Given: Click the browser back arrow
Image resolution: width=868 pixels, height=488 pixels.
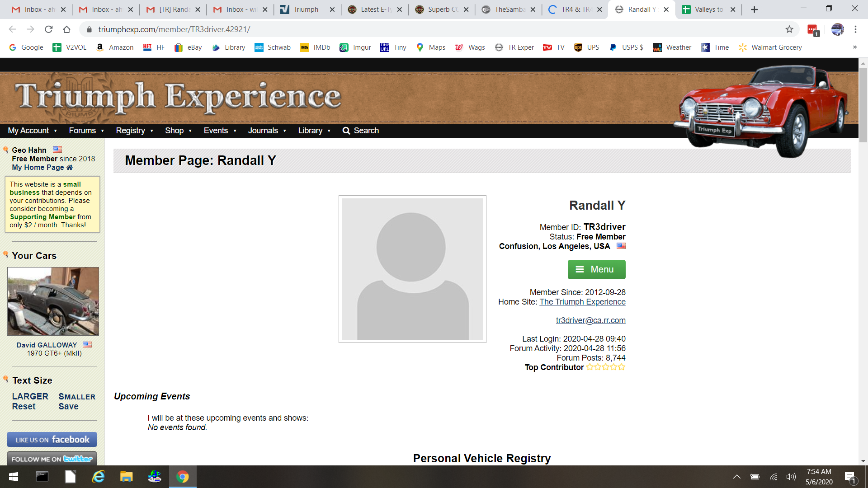Looking at the screenshot, I should coord(12,29).
